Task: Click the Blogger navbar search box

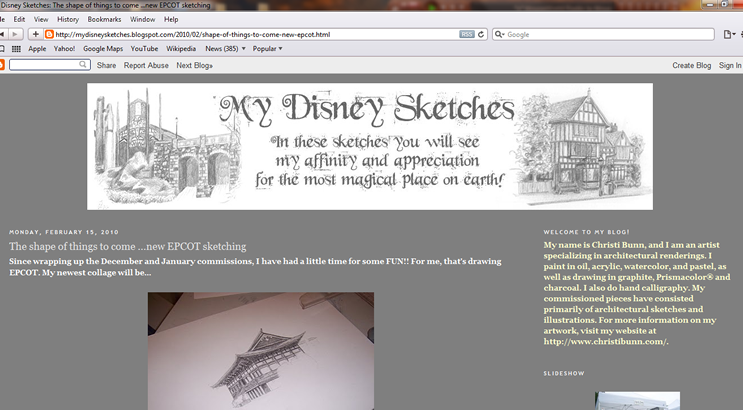Action: [x=50, y=64]
